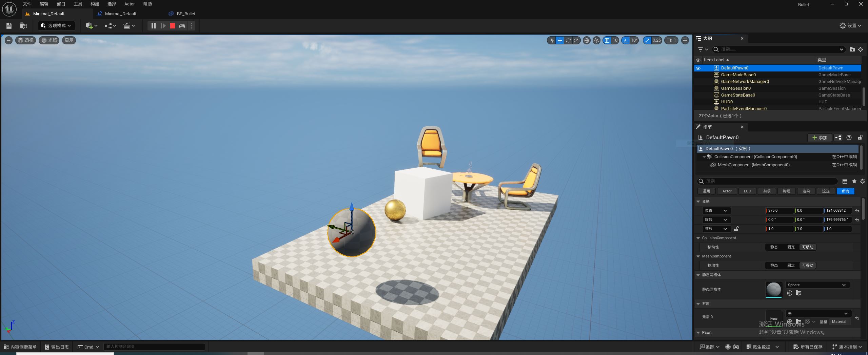Select the 通用 filter tab
868x355 pixels.
click(707, 191)
